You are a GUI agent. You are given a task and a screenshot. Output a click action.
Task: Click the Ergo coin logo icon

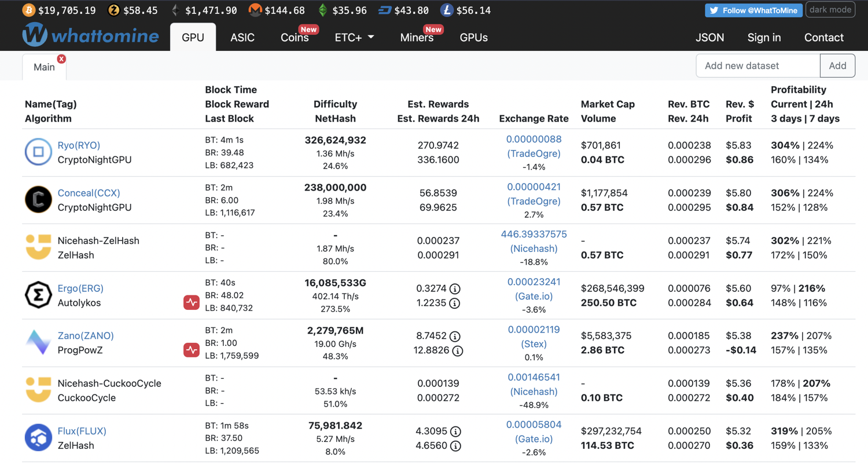39,295
